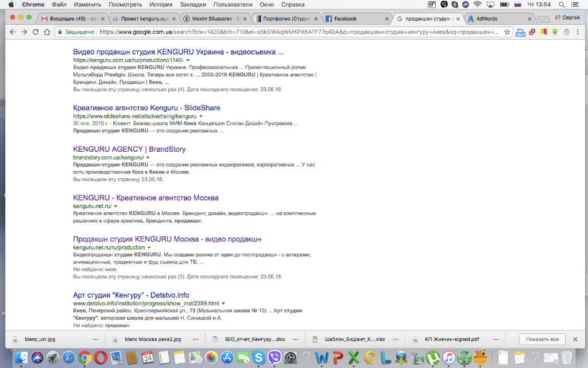Open the Сергей profile button
The height and width of the screenshot is (368, 588).
[x=567, y=17]
